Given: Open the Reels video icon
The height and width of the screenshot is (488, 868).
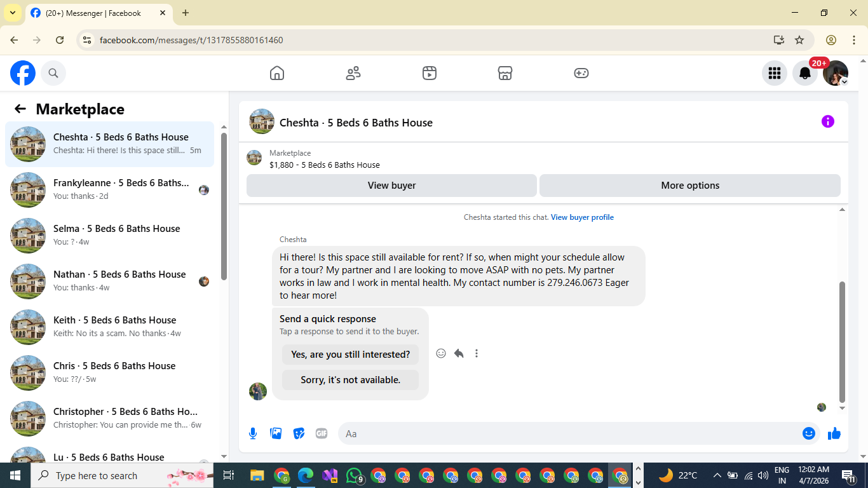Looking at the screenshot, I should click(430, 73).
